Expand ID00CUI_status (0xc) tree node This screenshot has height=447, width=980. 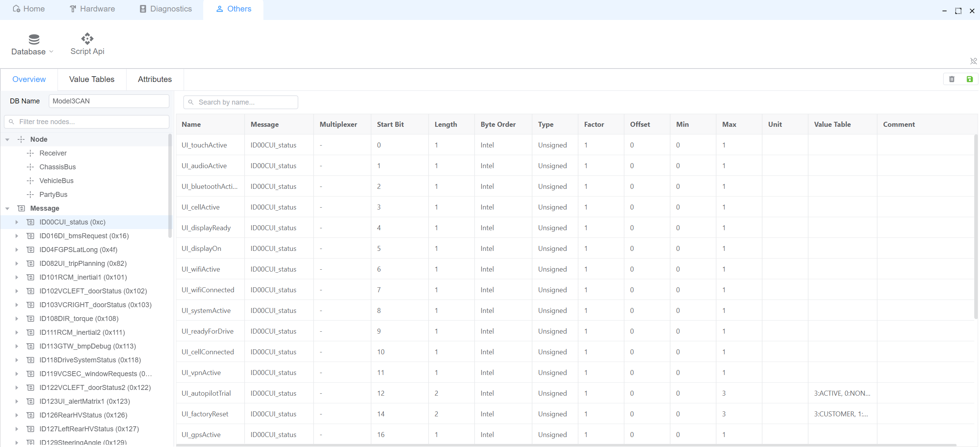(x=16, y=222)
